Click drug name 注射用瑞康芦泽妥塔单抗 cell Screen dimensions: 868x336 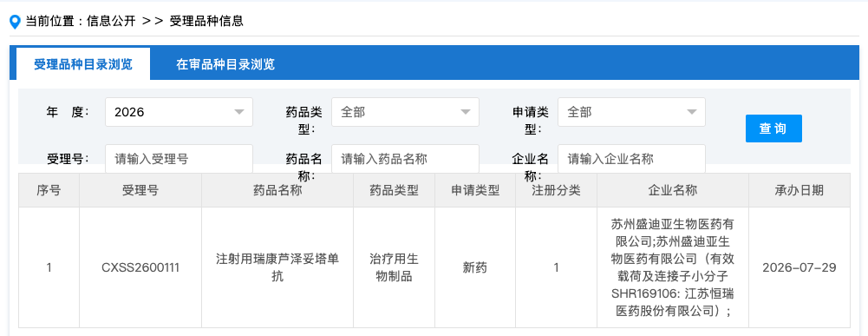tap(277, 267)
